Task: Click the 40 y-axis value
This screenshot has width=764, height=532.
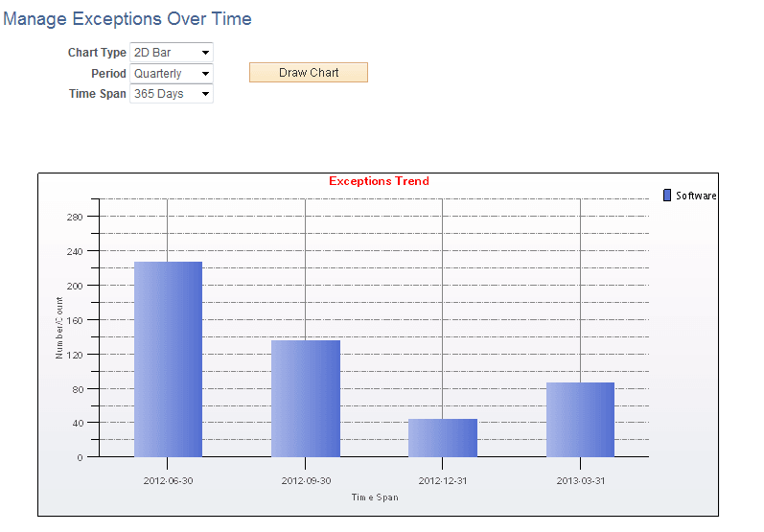Action: (78, 424)
